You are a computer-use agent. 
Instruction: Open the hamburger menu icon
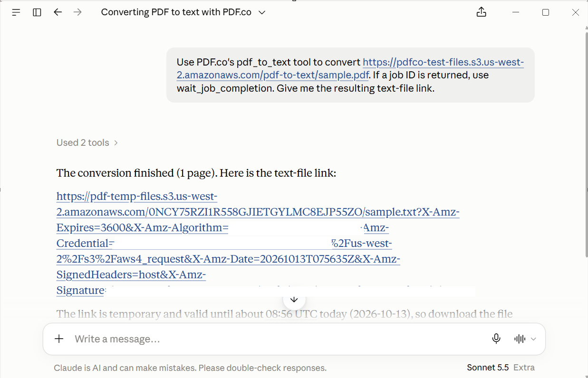(16, 13)
